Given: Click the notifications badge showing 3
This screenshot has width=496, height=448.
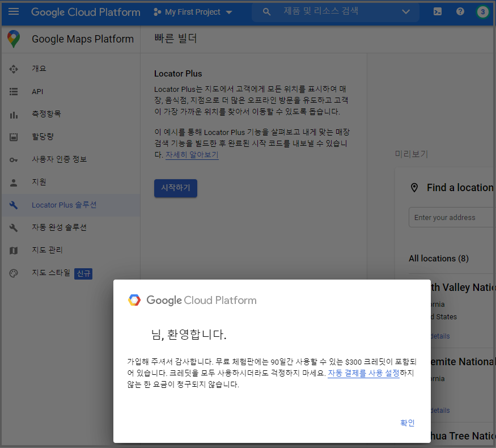Looking at the screenshot, I should point(482,12).
